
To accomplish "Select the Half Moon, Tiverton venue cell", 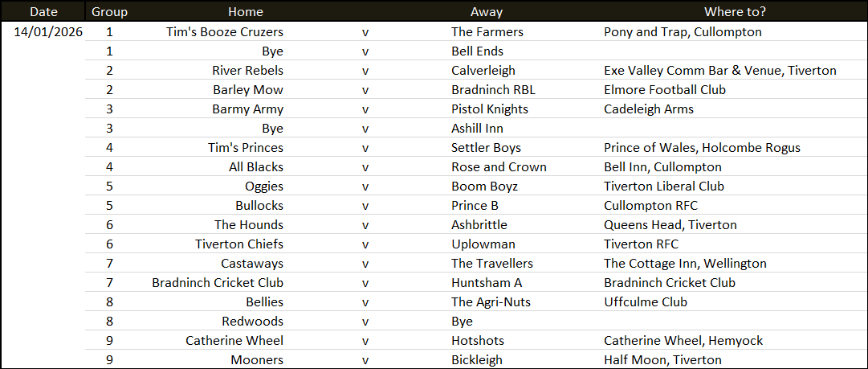I will coord(662,359).
